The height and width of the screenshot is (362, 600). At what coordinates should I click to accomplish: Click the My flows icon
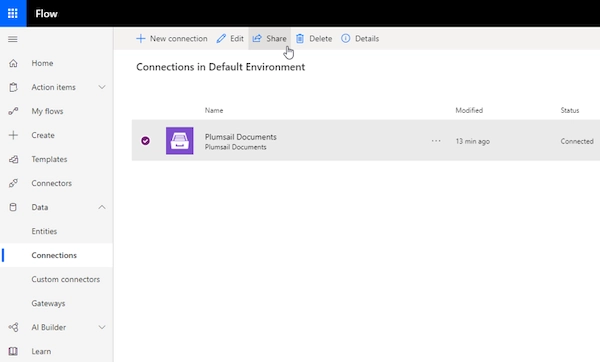click(x=13, y=111)
